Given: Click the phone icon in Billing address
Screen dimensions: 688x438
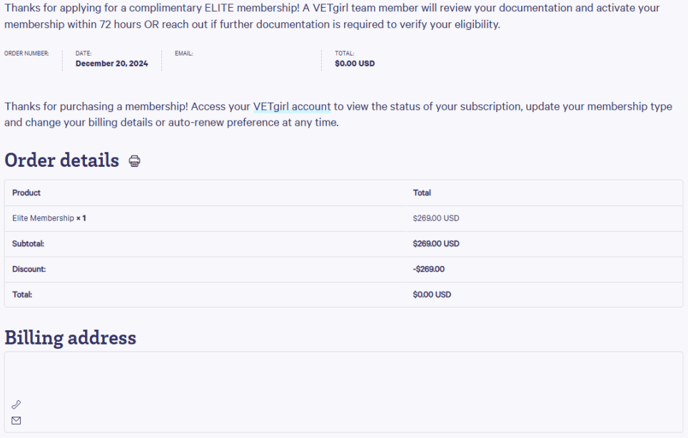Looking at the screenshot, I should (x=16, y=404).
